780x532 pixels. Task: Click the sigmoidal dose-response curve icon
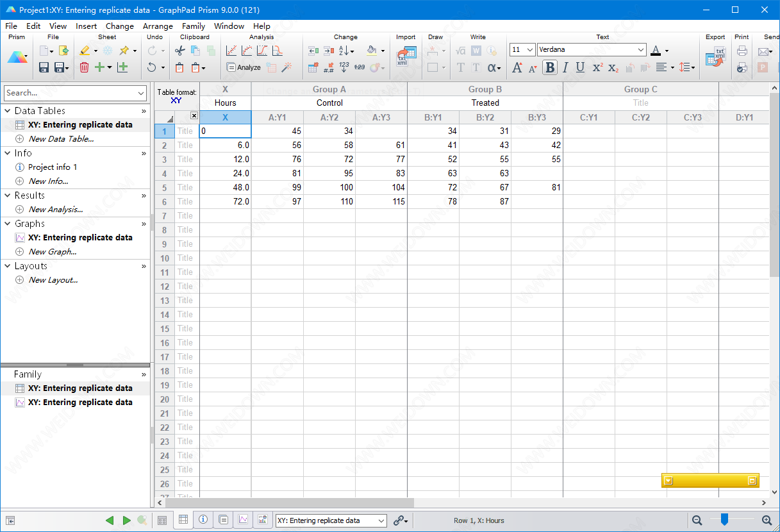click(262, 51)
